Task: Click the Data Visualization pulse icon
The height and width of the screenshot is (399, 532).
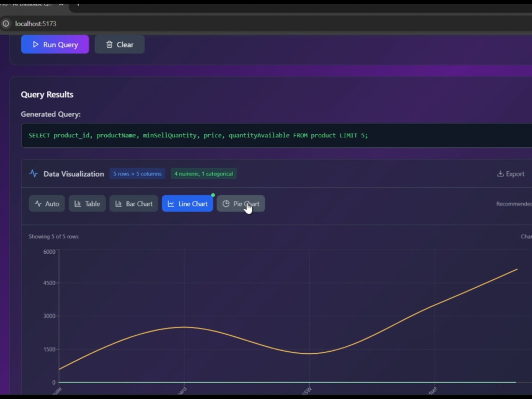Action: 33,173
